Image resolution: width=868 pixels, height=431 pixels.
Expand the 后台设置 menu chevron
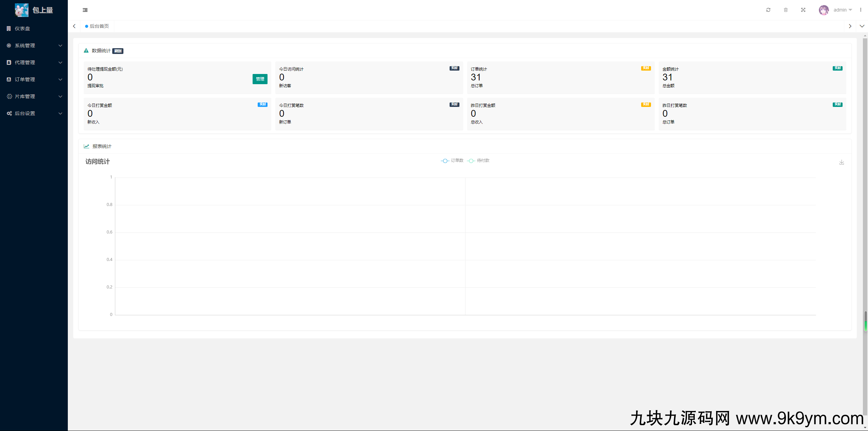pyautogui.click(x=60, y=113)
